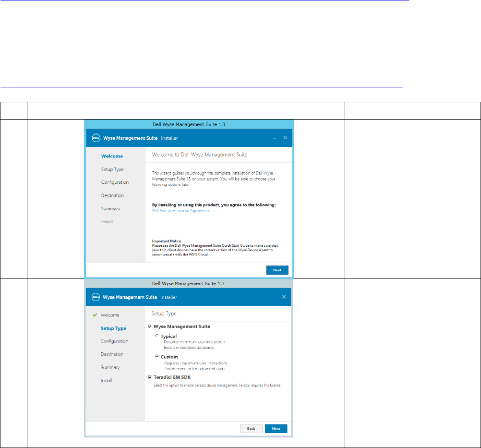This screenshot has height=448, width=481.
Task: Select the bold Setup Type step in the lower window
Action: click(113, 328)
